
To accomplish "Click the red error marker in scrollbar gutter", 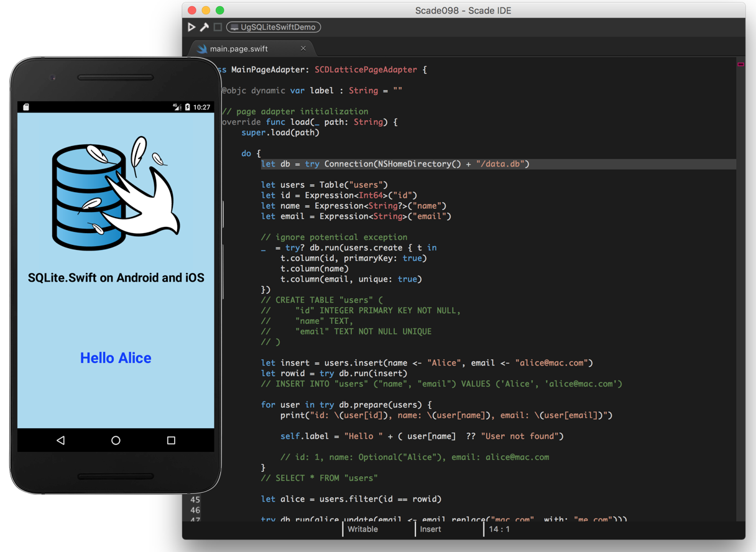I will [740, 64].
